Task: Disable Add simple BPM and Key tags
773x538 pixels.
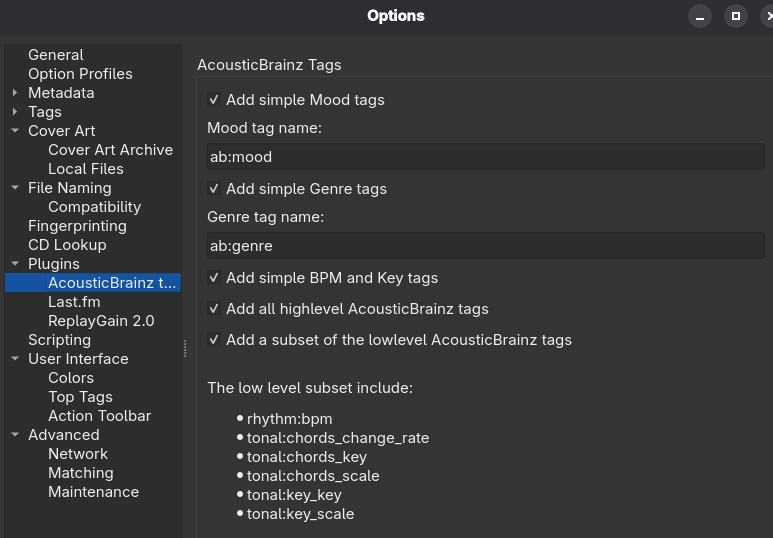Action: coord(214,278)
